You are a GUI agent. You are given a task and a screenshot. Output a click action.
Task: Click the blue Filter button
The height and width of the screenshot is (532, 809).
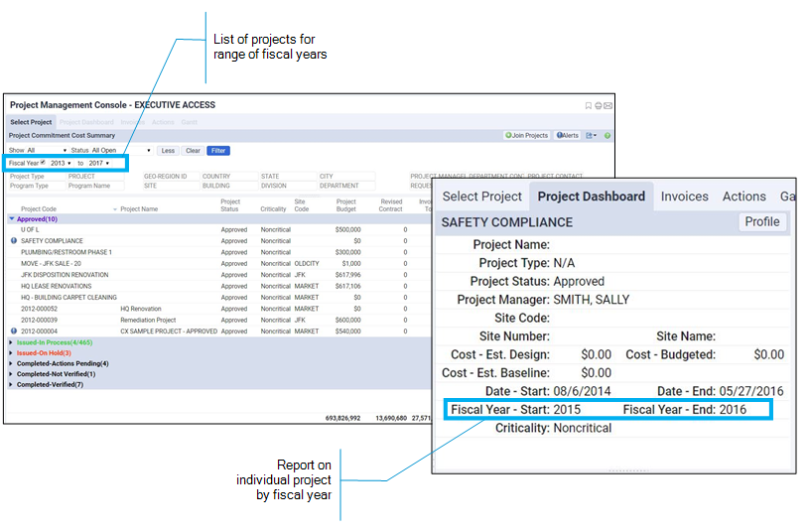[218, 151]
